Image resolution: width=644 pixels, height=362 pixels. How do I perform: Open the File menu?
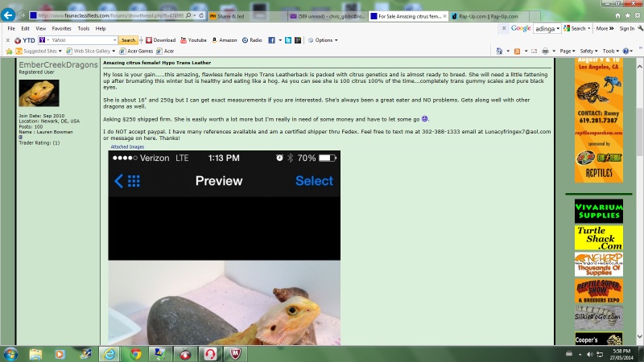click(x=11, y=29)
